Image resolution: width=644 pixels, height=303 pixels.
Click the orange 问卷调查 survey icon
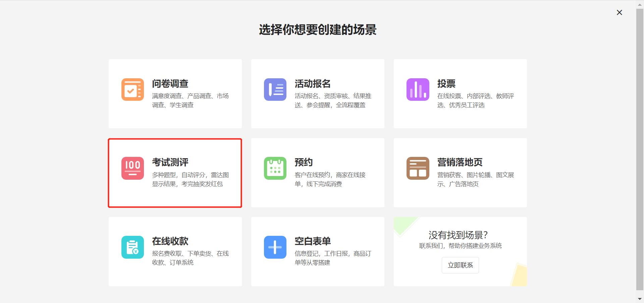pos(132,90)
